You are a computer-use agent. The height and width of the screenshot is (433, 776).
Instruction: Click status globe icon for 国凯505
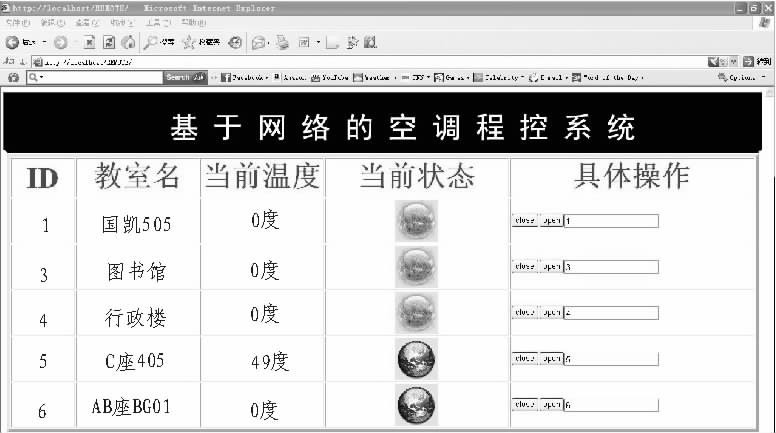[416, 221]
